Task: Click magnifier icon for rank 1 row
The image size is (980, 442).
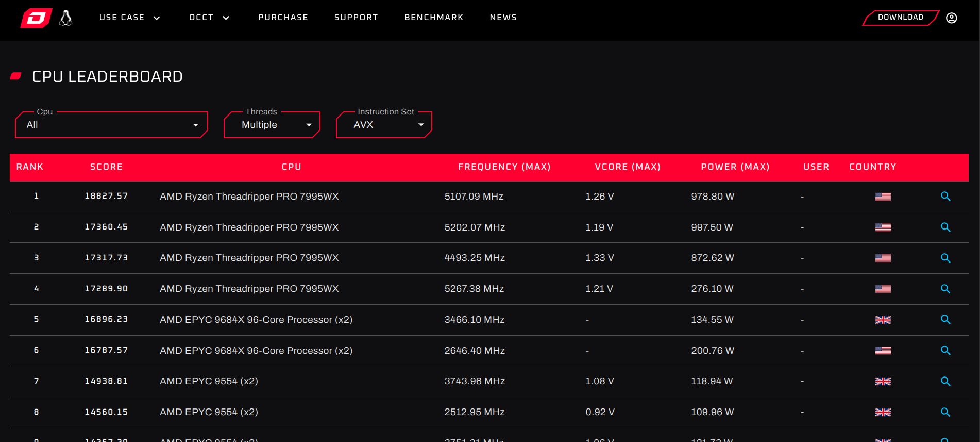Action: click(945, 197)
